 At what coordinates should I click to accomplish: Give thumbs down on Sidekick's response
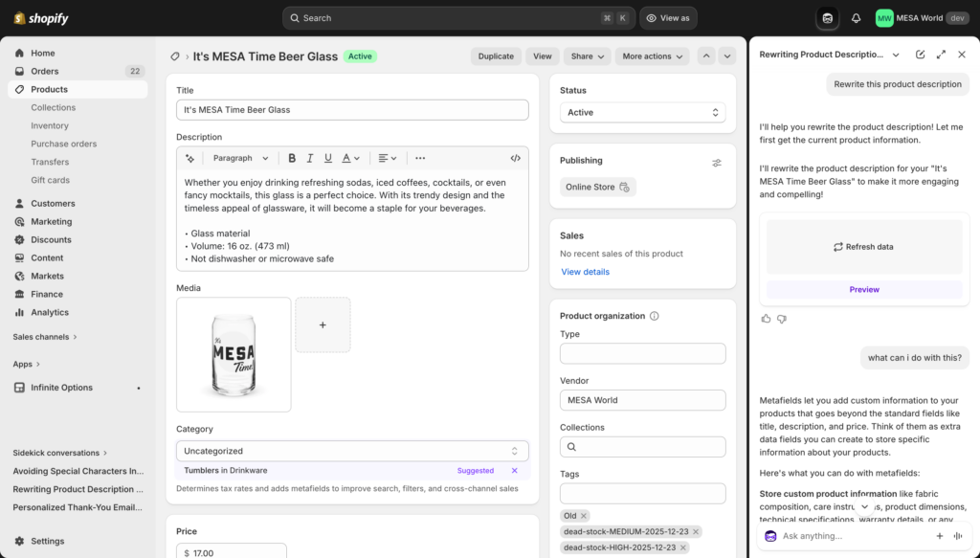[782, 319]
